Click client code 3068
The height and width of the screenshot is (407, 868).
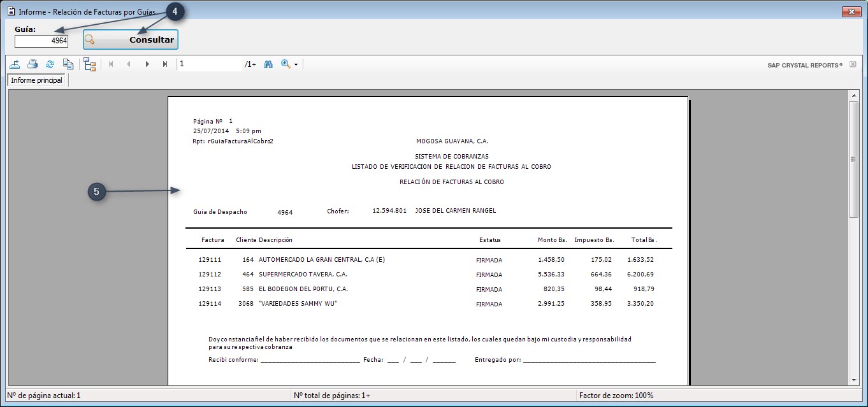(x=246, y=304)
